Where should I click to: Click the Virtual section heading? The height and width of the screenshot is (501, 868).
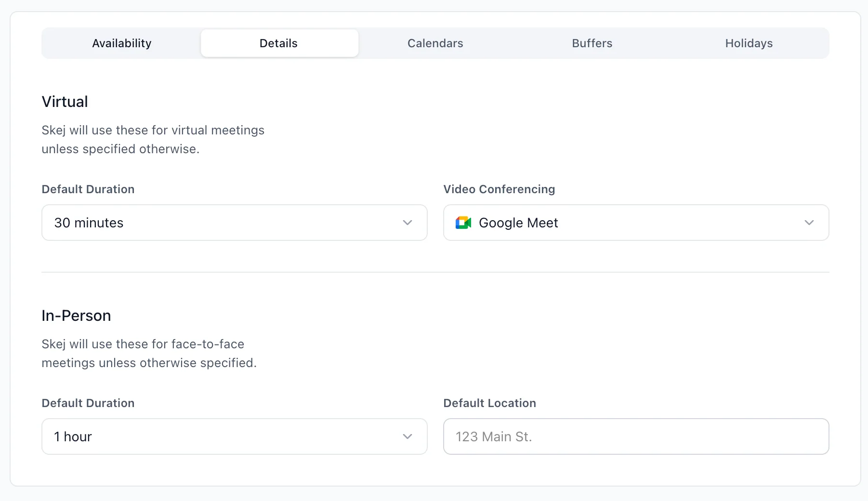65,102
